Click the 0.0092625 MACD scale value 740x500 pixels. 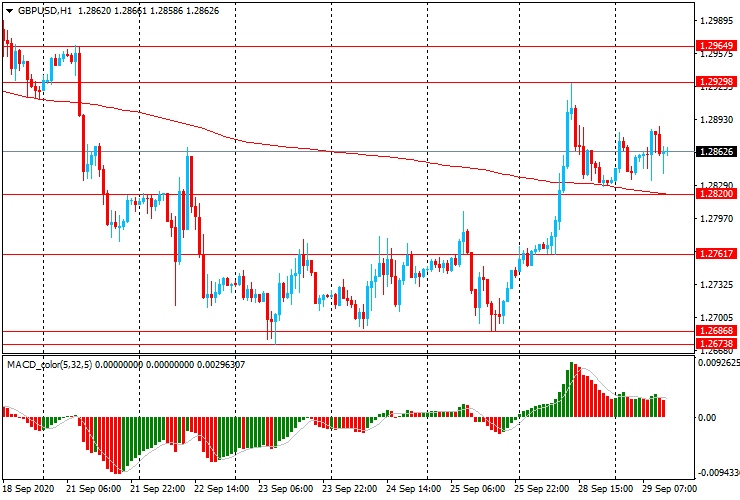pos(717,366)
